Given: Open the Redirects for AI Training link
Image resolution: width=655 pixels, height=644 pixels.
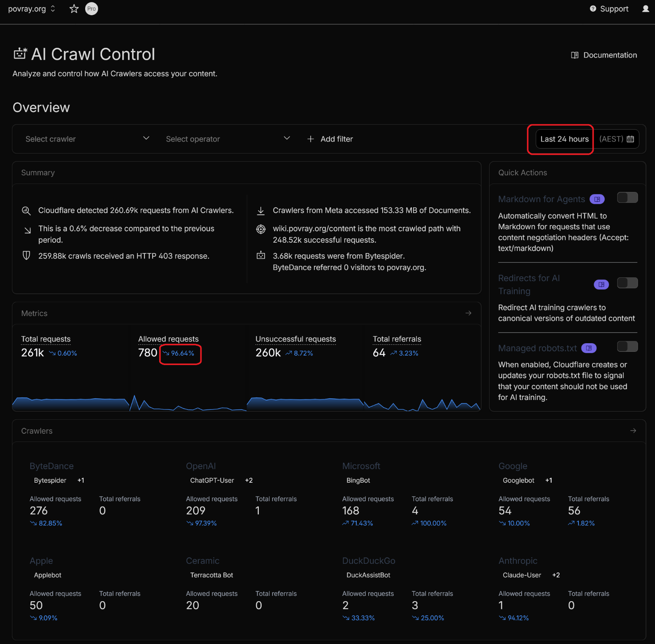Looking at the screenshot, I should [x=529, y=285].
